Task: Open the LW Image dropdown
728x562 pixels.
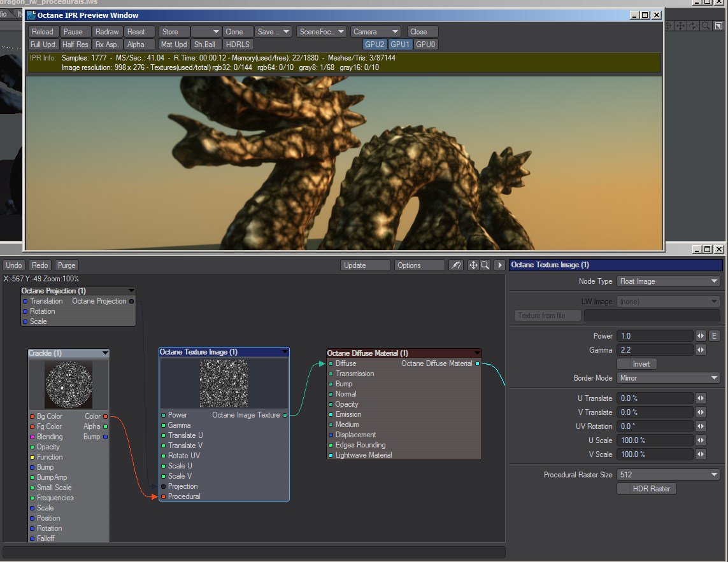Action: coord(668,302)
